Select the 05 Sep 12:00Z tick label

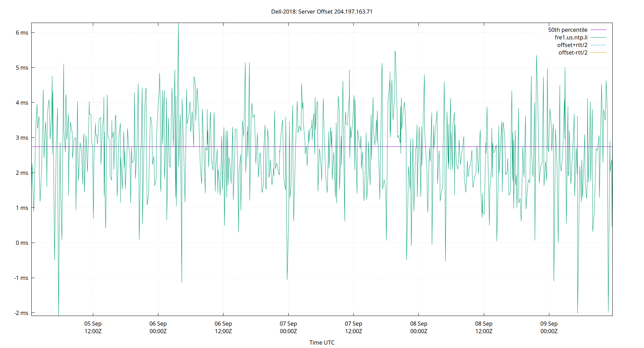93,327
